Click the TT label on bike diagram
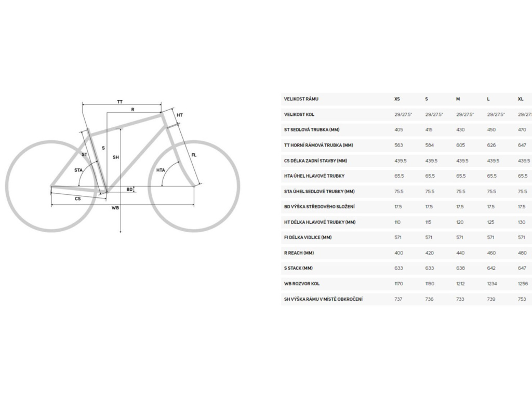This screenshot has width=532, height=399. coord(120,102)
